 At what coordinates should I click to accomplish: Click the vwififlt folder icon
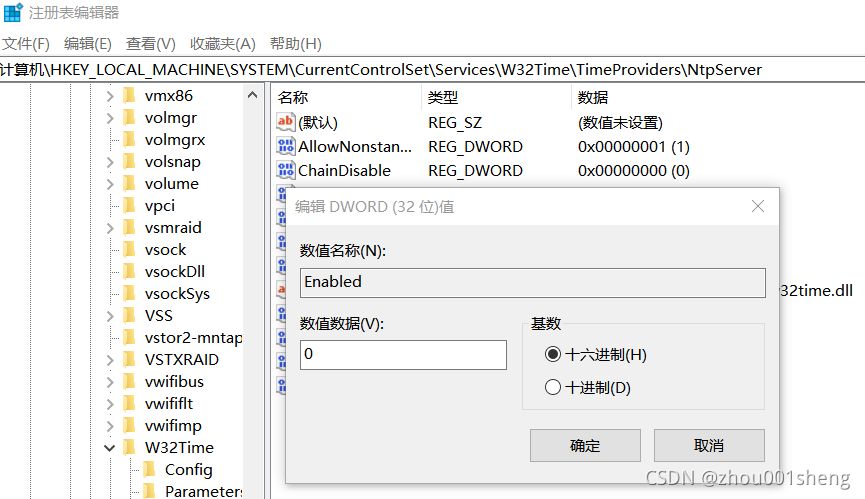pos(130,404)
